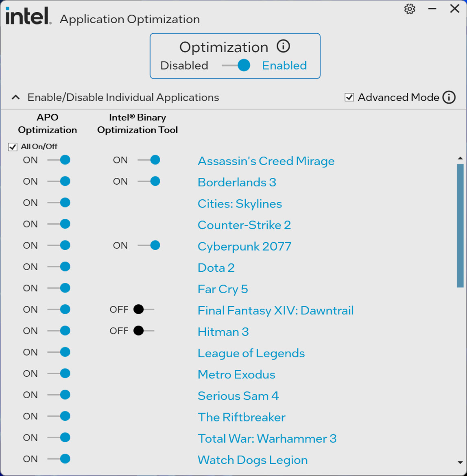Collapse the Enable/Disable Individual Applications section
This screenshot has width=467, height=476.
pos(15,97)
